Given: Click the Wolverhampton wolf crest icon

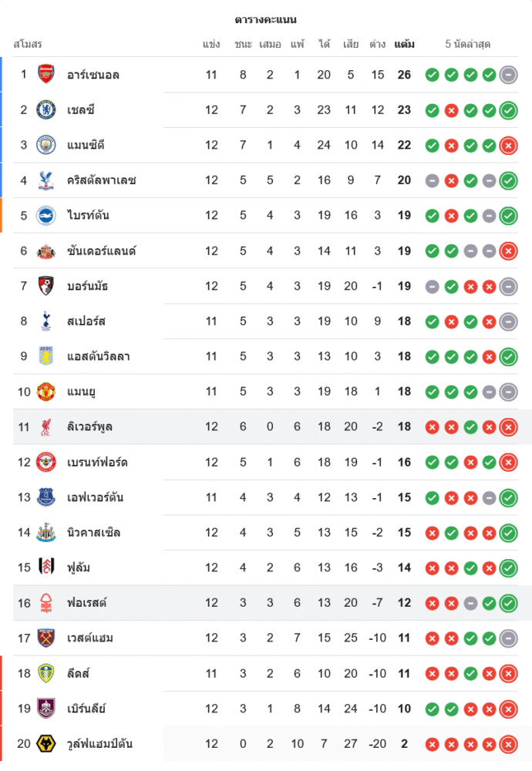Looking at the screenshot, I should click(46, 744).
